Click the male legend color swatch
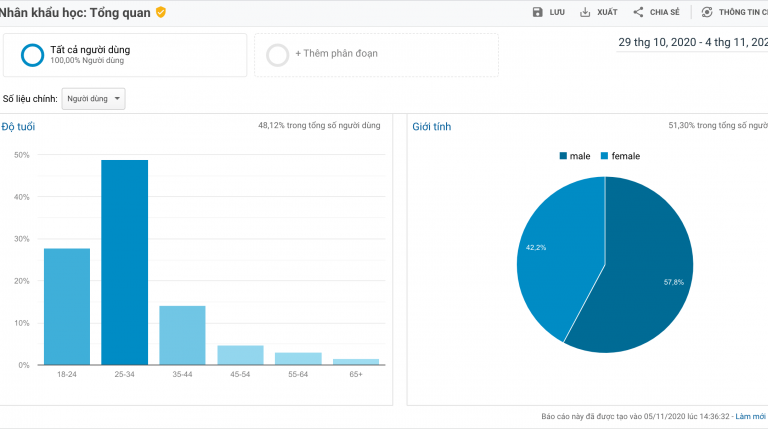Screen dimensions: 768x429 (x=563, y=156)
